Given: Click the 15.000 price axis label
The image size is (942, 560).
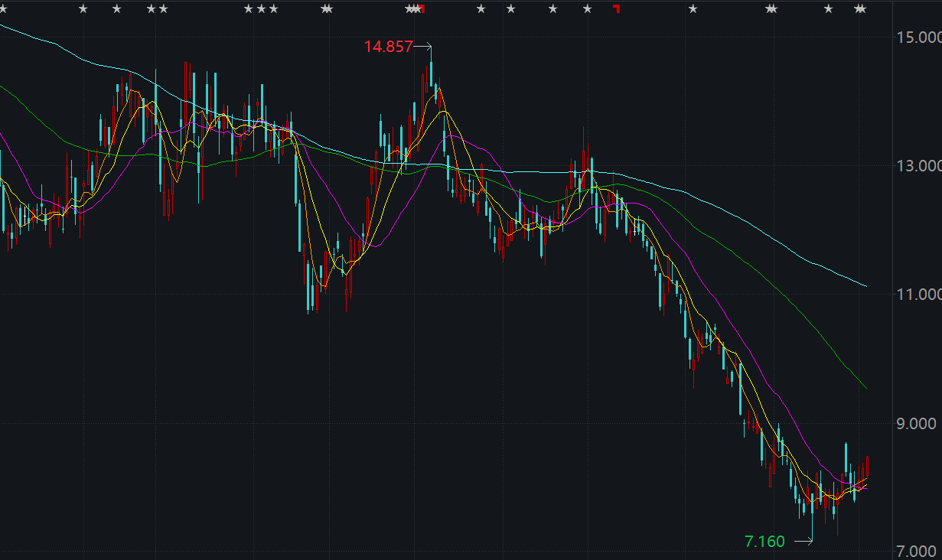Looking at the screenshot, I should (918, 37).
